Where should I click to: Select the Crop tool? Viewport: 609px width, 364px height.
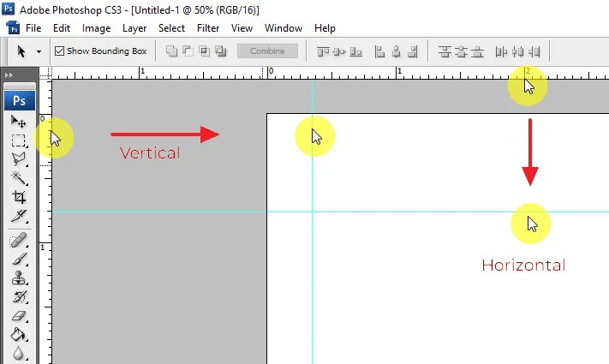[18, 197]
